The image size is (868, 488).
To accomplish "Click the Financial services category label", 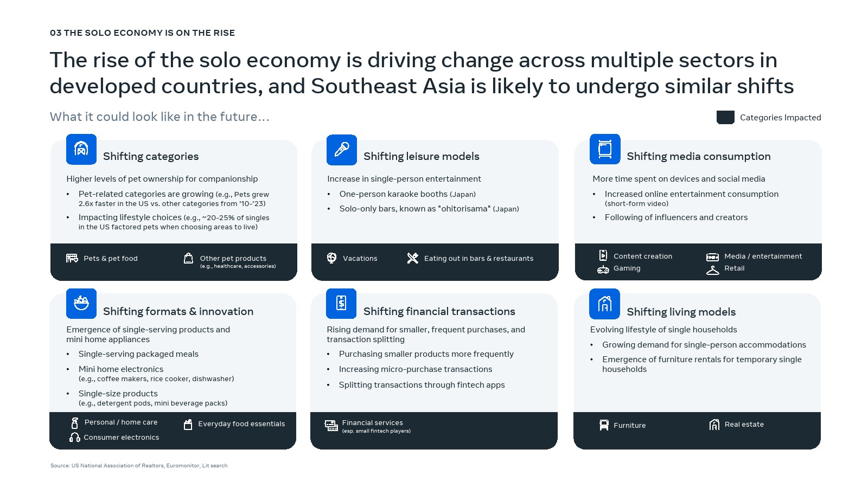I will click(372, 423).
